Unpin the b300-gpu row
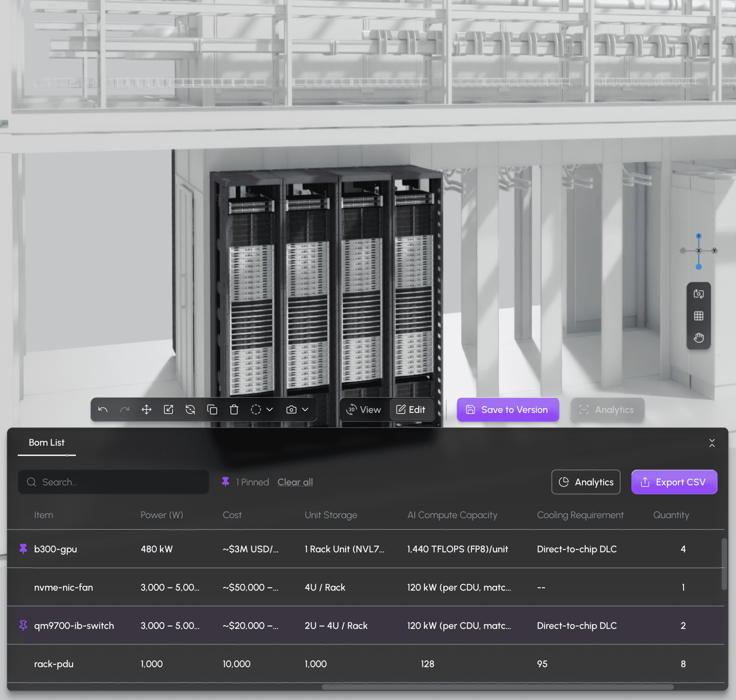The image size is (736, 700). pyautogui.click(x=23, y=549)
